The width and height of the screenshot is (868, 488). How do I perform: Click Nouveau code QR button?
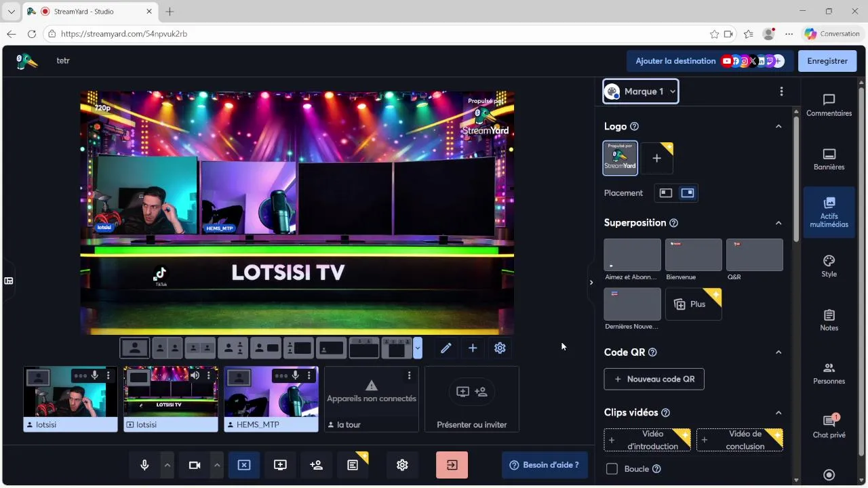(x=654, y=379)
